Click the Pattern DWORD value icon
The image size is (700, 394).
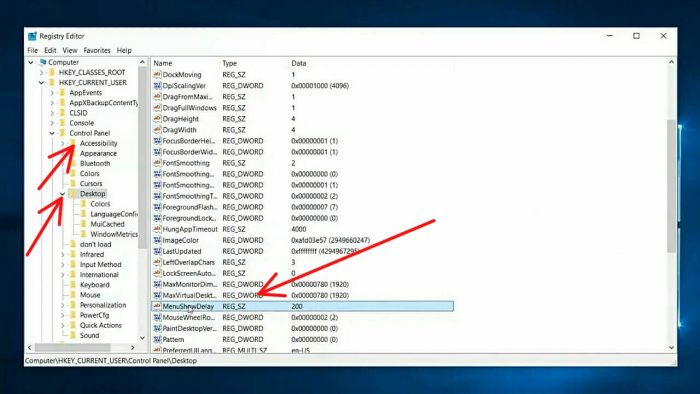(x=157, y=339)
